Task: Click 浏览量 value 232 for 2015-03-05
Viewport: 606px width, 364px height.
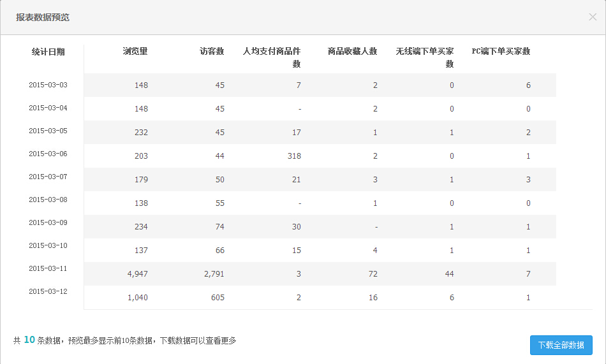Action: 141,132
